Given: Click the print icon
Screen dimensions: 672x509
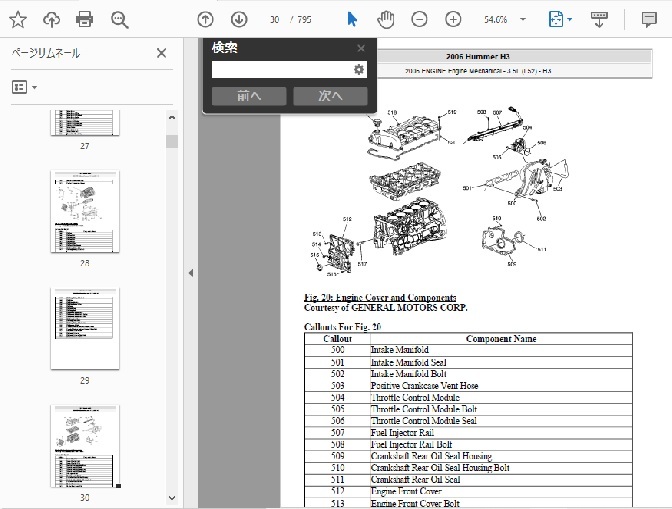Looking at the screenshot, I should coord(84,19).
